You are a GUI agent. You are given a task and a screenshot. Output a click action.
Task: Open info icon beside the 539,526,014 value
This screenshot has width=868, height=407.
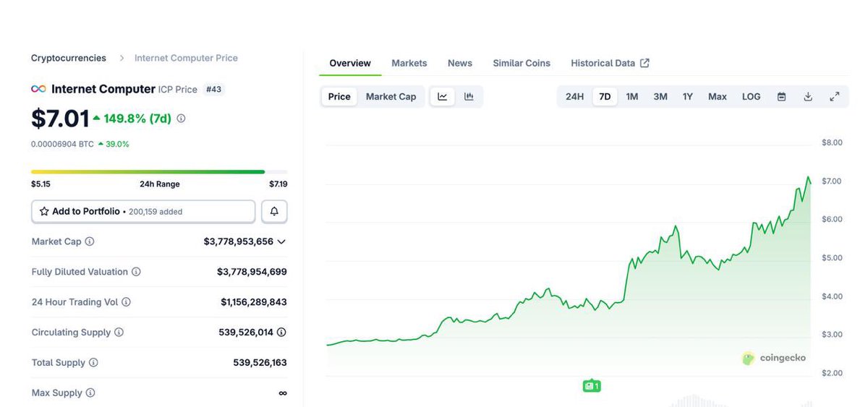[x=281, y=333]
